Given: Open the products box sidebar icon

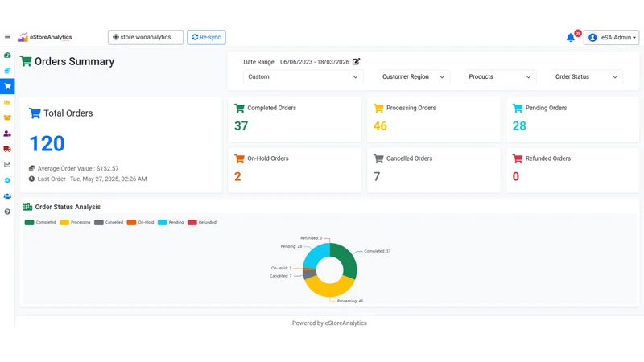Looking at the screenshot, I should point(7,117).
